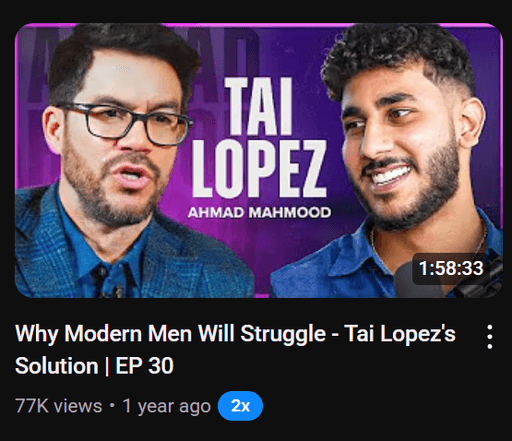Click the 77K views text

tap(59, 406)
